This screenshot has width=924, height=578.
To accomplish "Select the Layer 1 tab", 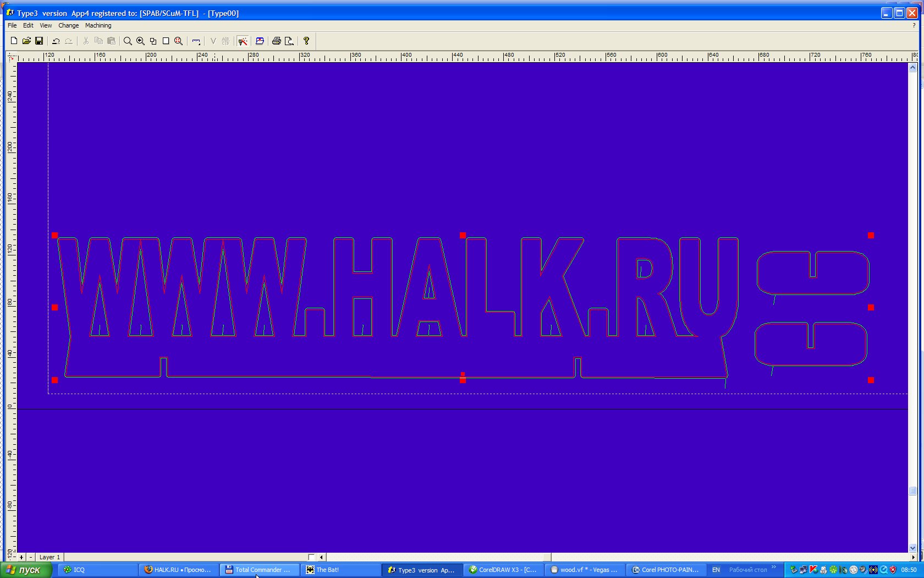I will point(50,557).
